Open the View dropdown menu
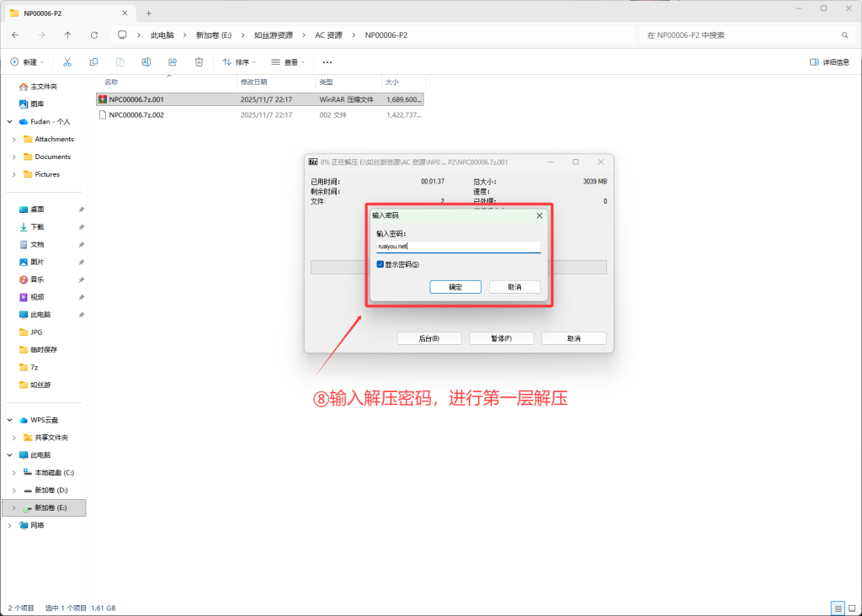The image size is (862, 616). tap(289, 62)
